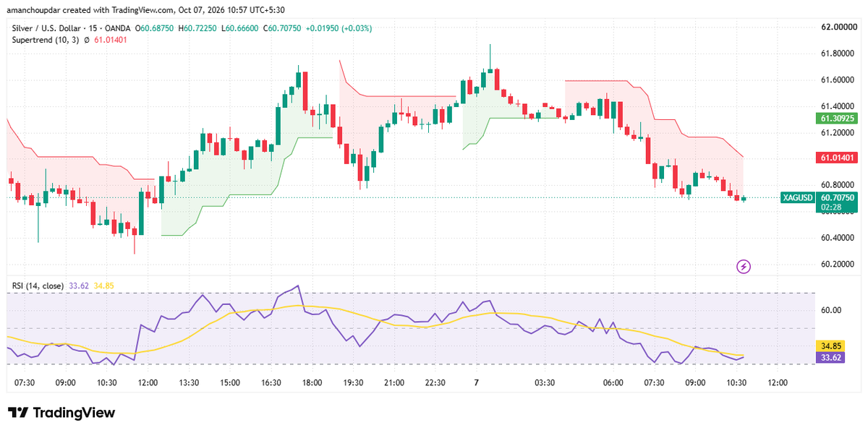The image size is (868, 433).
Task: Click the 61.80000 price axis label
Action: (x=838, y=53)
